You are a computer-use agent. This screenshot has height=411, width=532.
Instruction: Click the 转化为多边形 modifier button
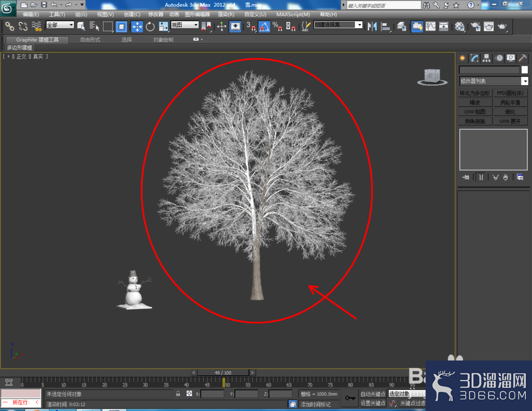click(475, 93)
